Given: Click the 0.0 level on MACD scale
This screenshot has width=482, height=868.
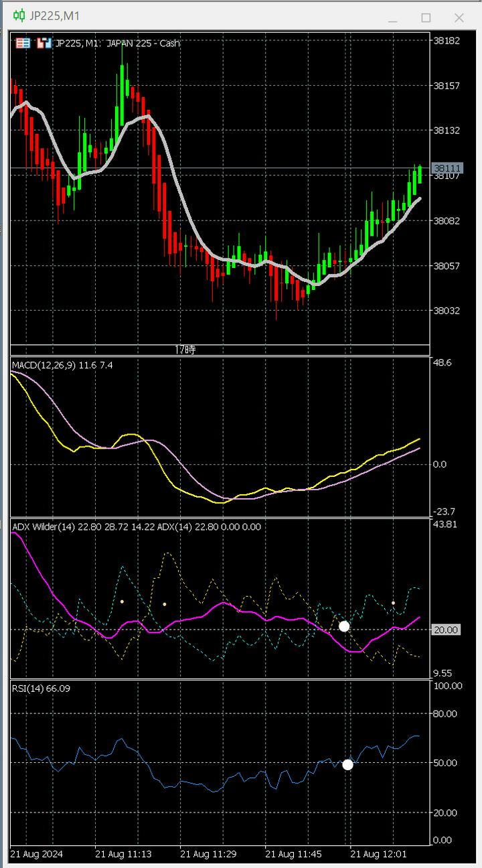Looking at the screenshot, I should click(441, 464).
